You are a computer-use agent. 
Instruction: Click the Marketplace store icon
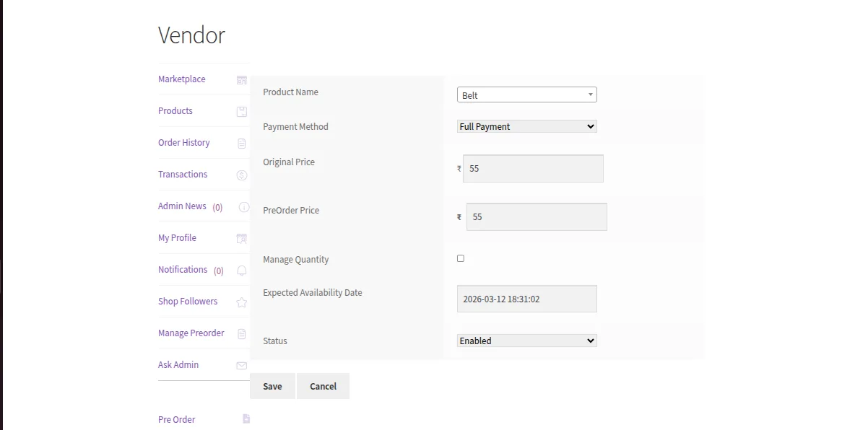242,80
